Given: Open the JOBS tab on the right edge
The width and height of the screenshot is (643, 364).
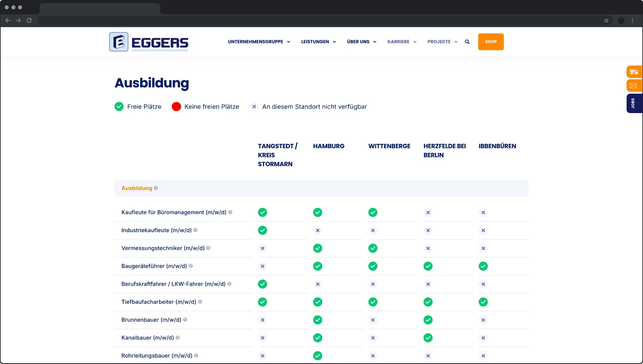Looking at the screenshot, I should (x=634, y=104).
